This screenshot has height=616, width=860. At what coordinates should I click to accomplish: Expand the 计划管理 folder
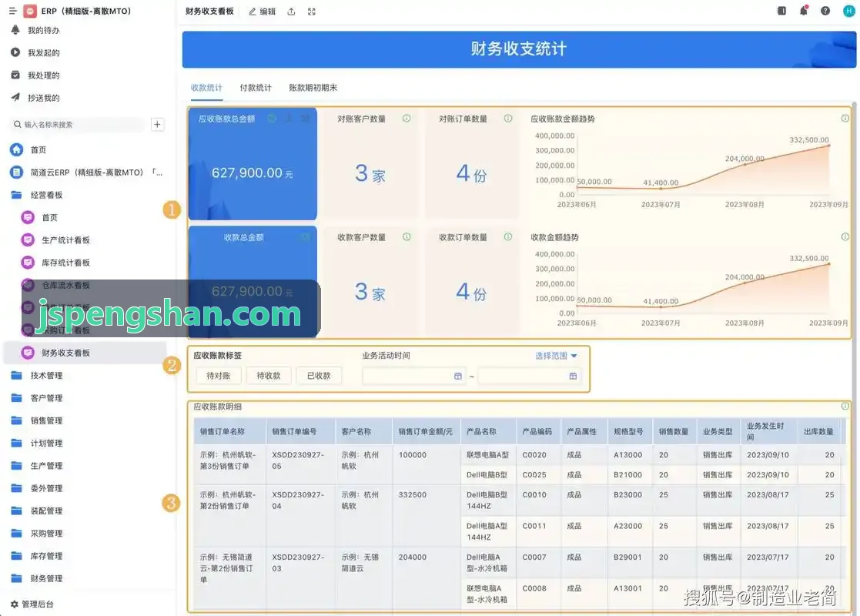pos(37,443)
